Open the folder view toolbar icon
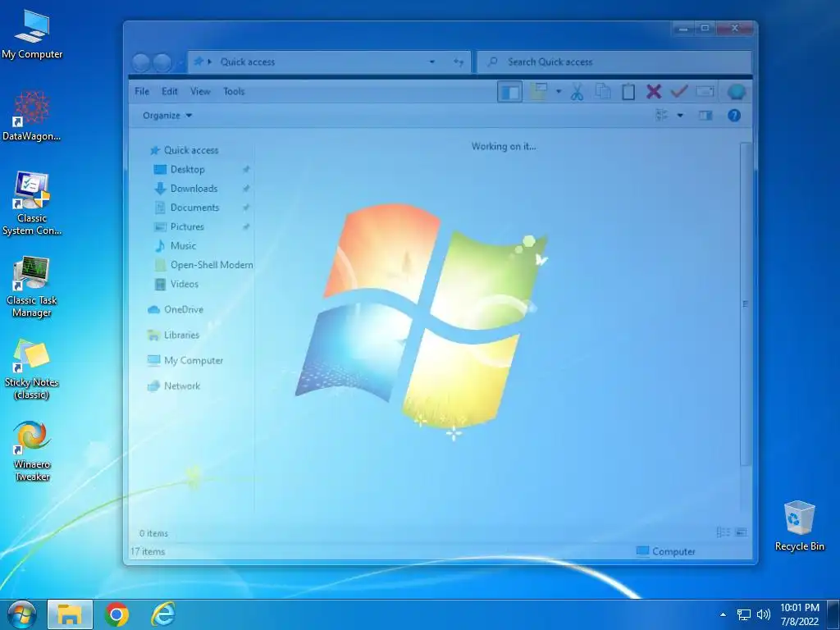The image size is (840, 630). point(538,92)
